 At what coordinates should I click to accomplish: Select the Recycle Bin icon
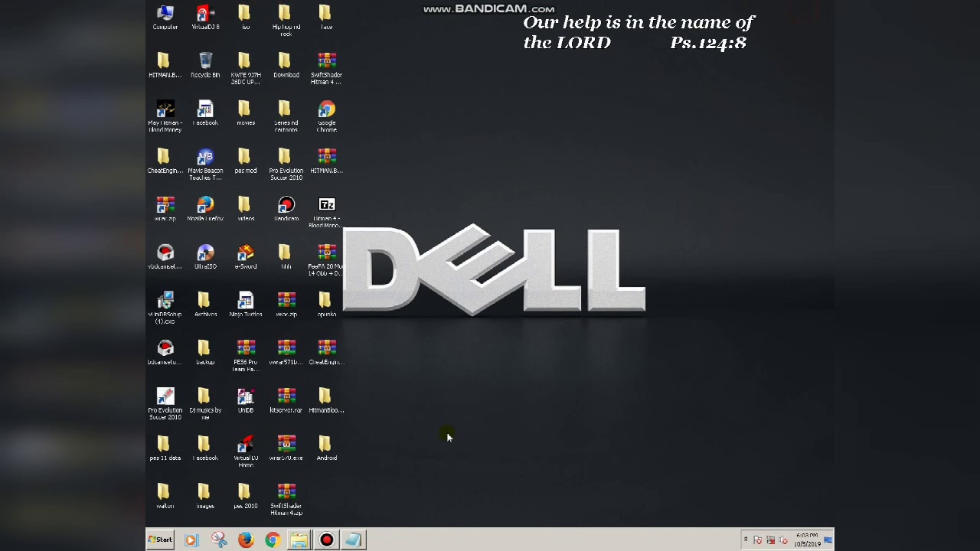coord(205,66)
